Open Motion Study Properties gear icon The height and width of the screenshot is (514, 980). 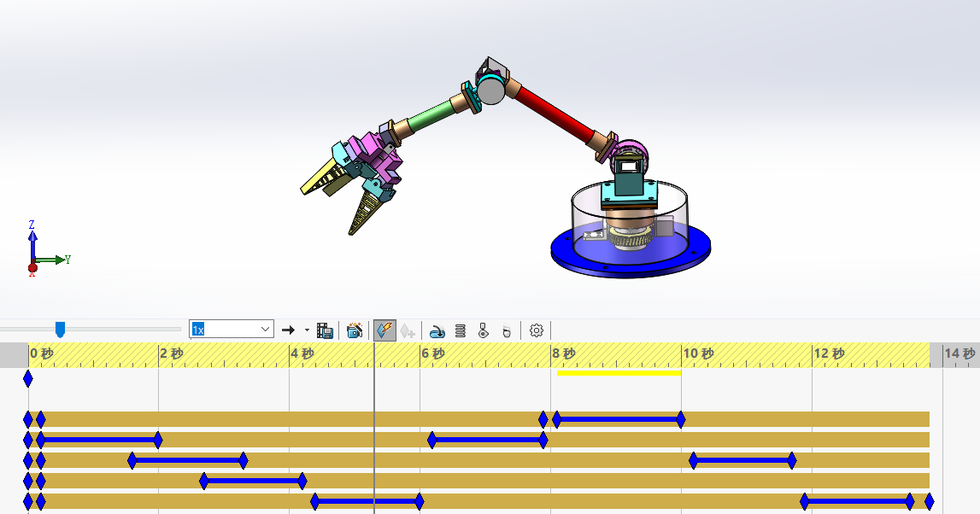pos(537,330)
